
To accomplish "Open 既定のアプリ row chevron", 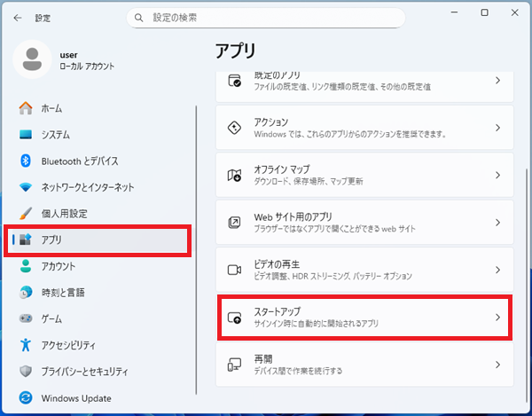I will (x=497, y=81).
